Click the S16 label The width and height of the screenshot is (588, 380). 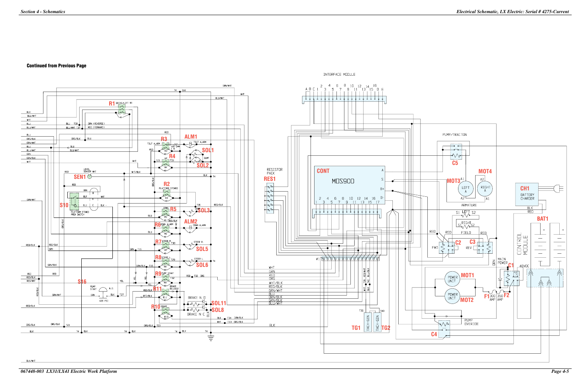(82, 282)
